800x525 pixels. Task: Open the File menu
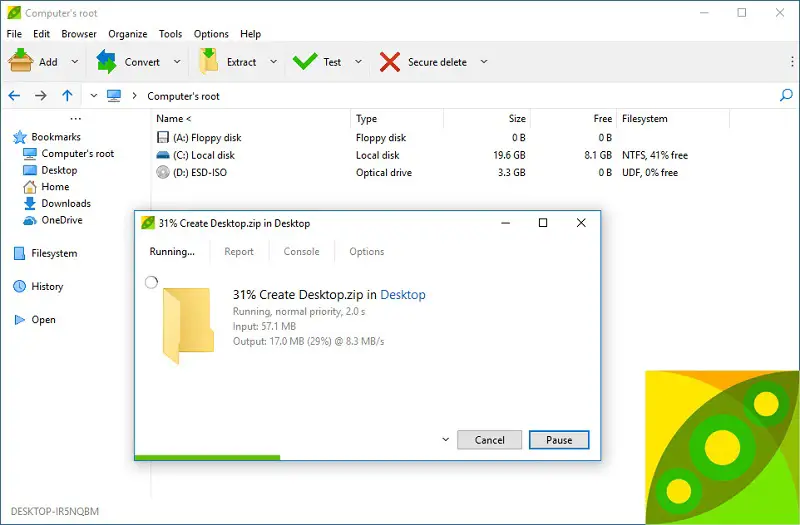(14, 34)
